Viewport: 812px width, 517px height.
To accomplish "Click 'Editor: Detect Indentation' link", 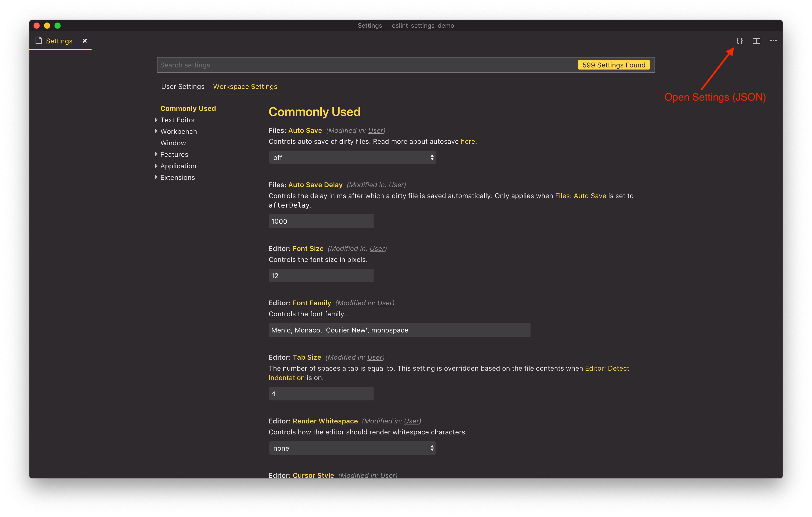I will (607, 368).
